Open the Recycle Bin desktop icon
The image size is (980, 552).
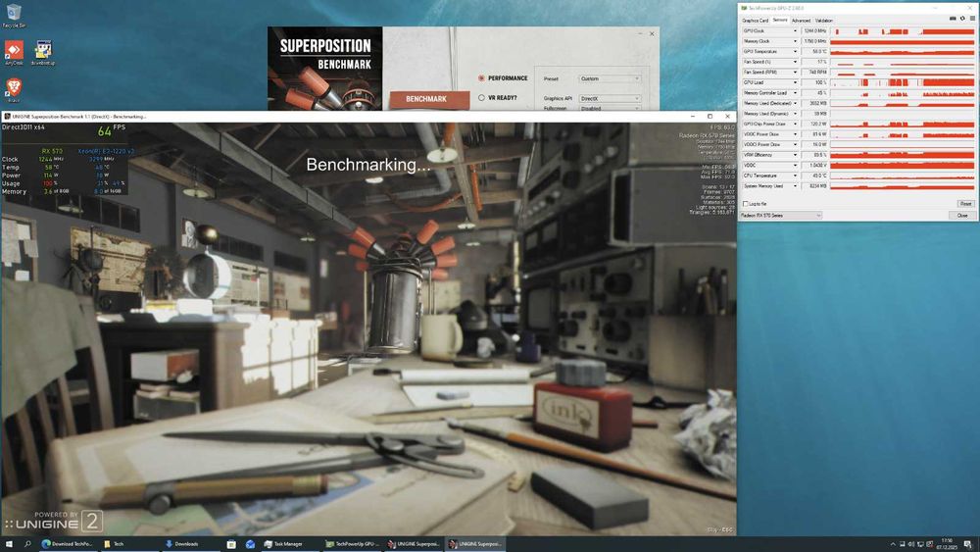coord(14,14)
